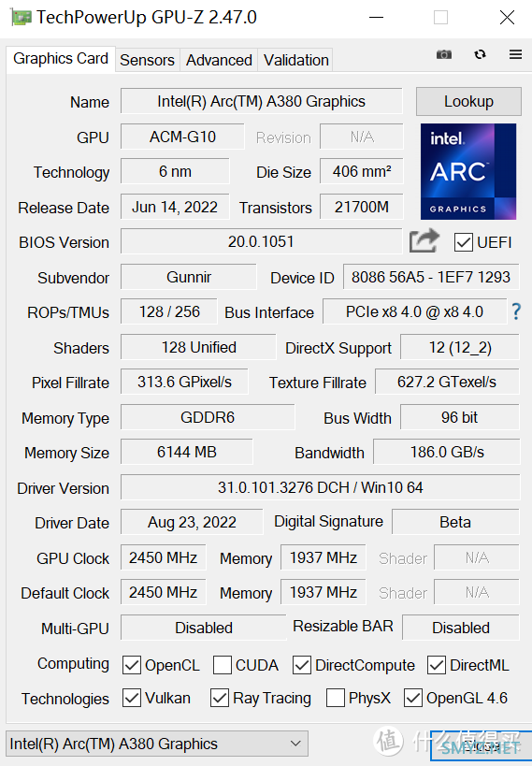
Task: Toggle the UEFI checkbox
Action: (463, 242)
